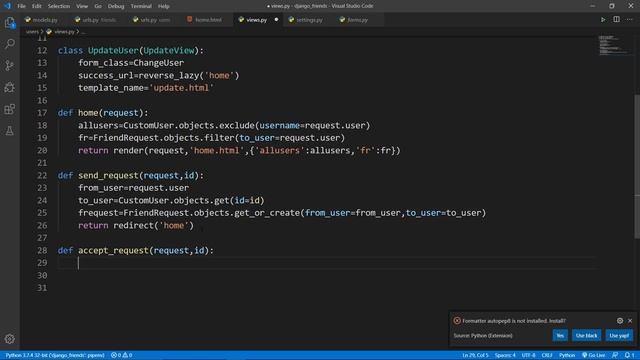Image resolution: width=640 pixels, height=360 pixels.
Task: Click 'accept_request' function name on line 28
Action: pyautogui.click(x=113, y=251)
